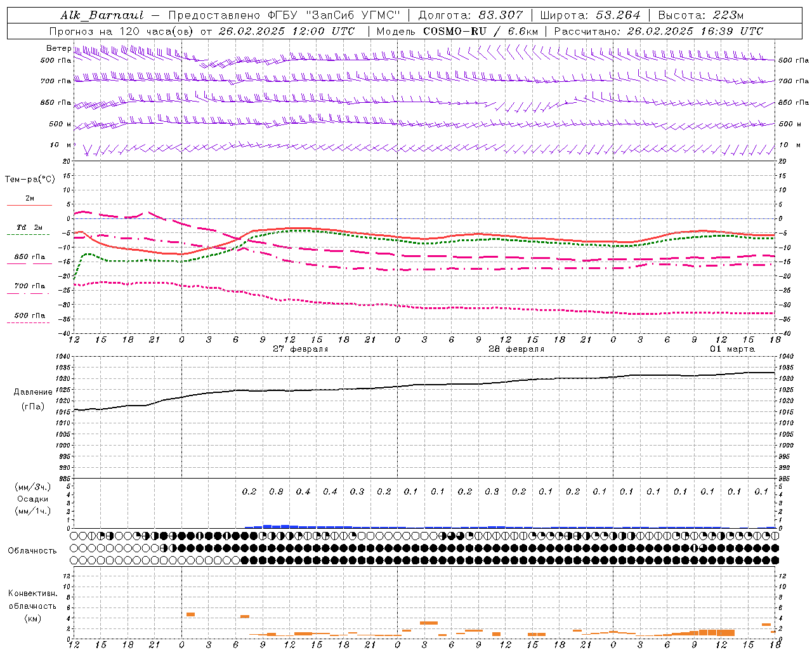Click the 0.8 precipitation value
Viewport: 812px width, 650px height.
pos(276,492)
